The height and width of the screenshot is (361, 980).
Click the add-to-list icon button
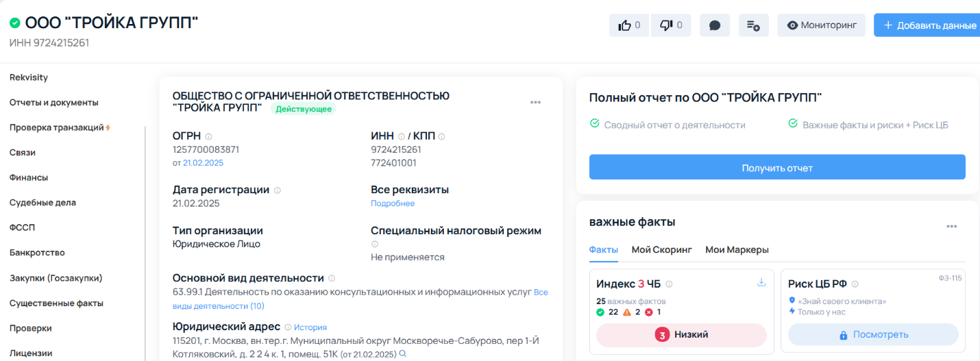point(753,25)
